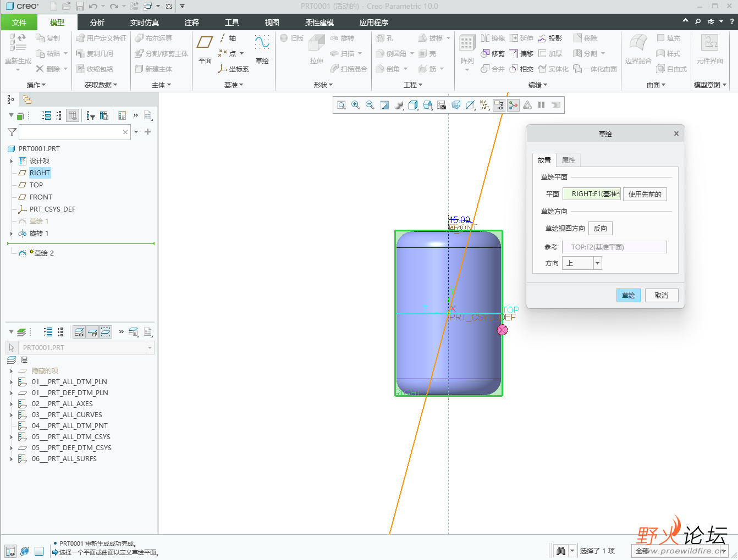Expand the 01__PRT_ALL_DTM_PLN layer node
The height and width of the screenshot is (560, 738).
pyautogui.click(x=12, y=382)
